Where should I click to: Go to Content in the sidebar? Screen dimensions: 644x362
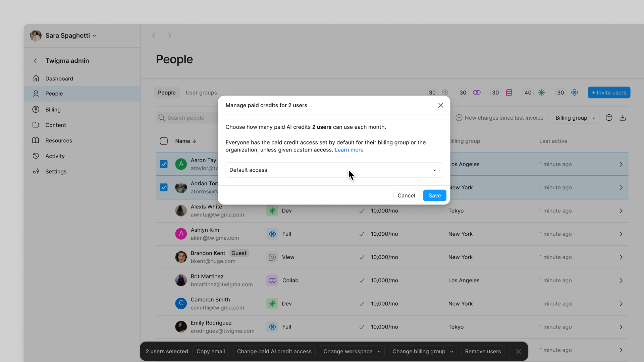tap(82, 125)
